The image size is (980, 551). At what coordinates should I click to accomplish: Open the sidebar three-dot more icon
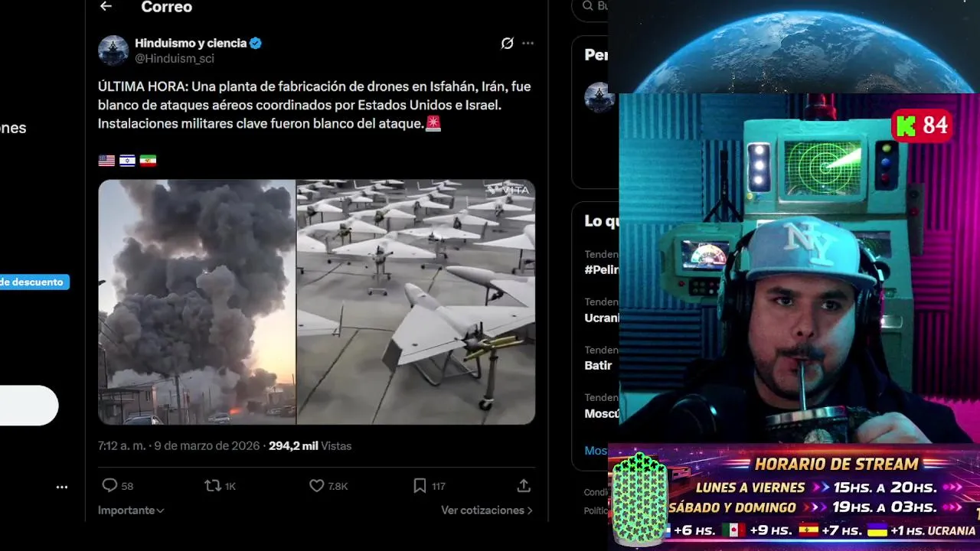[x=62, y=487]
